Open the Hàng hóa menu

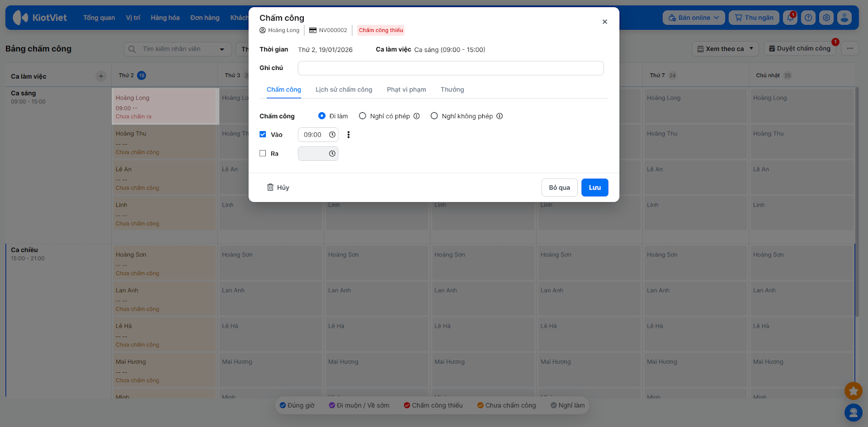(165, 18)
